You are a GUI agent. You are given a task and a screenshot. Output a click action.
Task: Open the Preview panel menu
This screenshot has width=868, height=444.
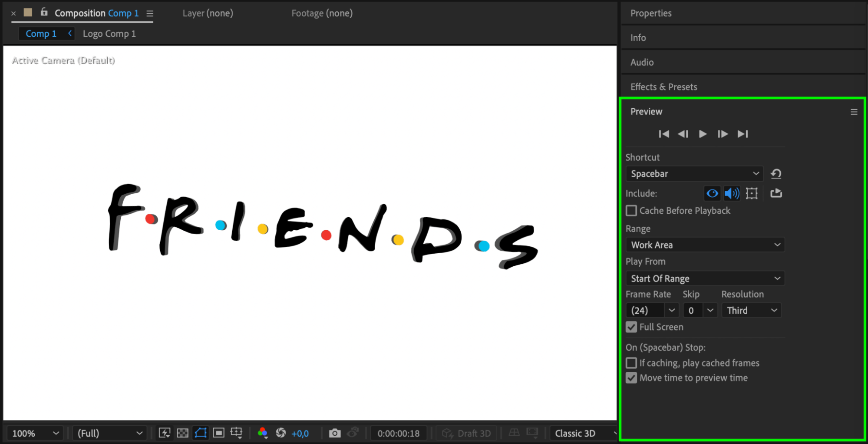point(854,112)
